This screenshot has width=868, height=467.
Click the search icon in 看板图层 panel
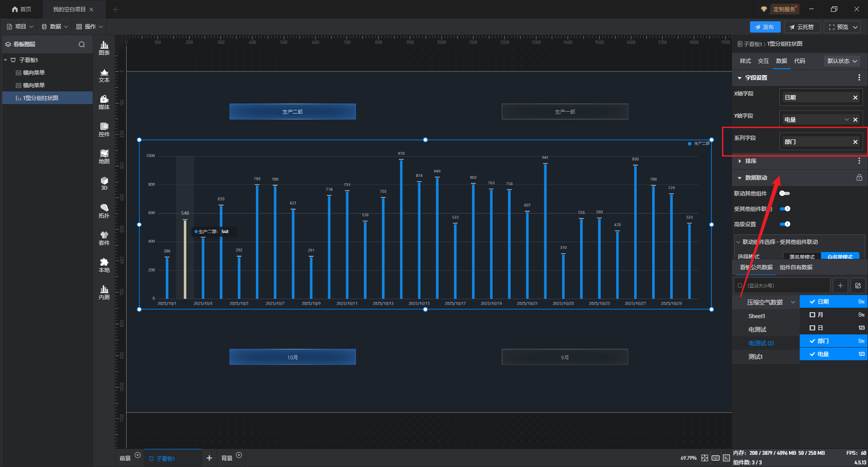pyautogui.click(x=82, y=44)
